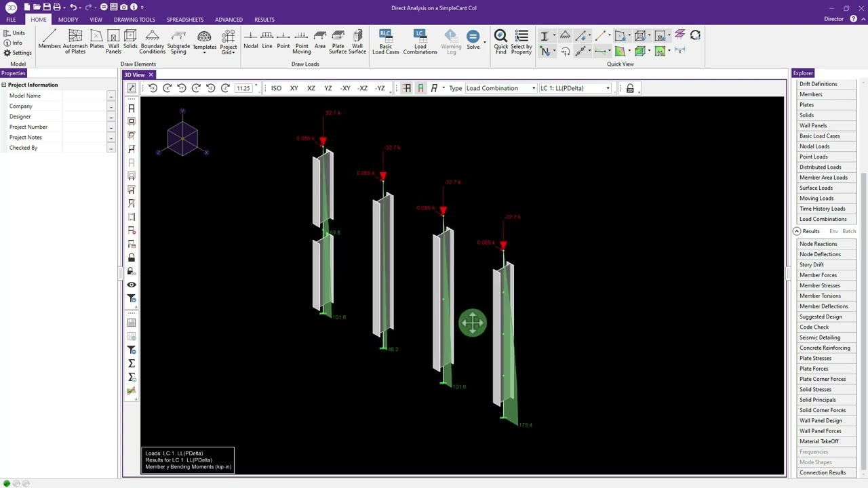Toggle node labels N icon in Quick View
This screenshot has height=488, width=868.
point(545,52)
